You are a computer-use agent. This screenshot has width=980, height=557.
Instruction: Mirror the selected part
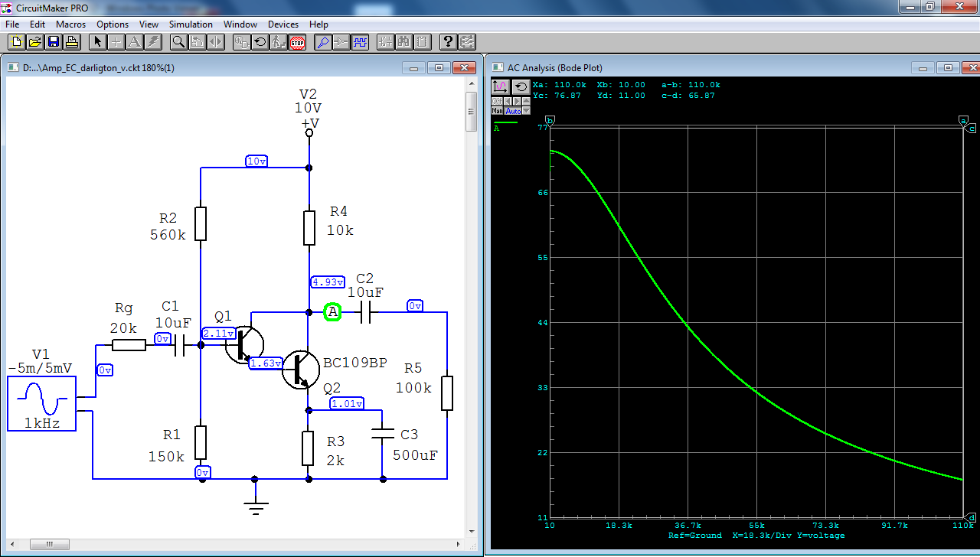coord(215,42)
